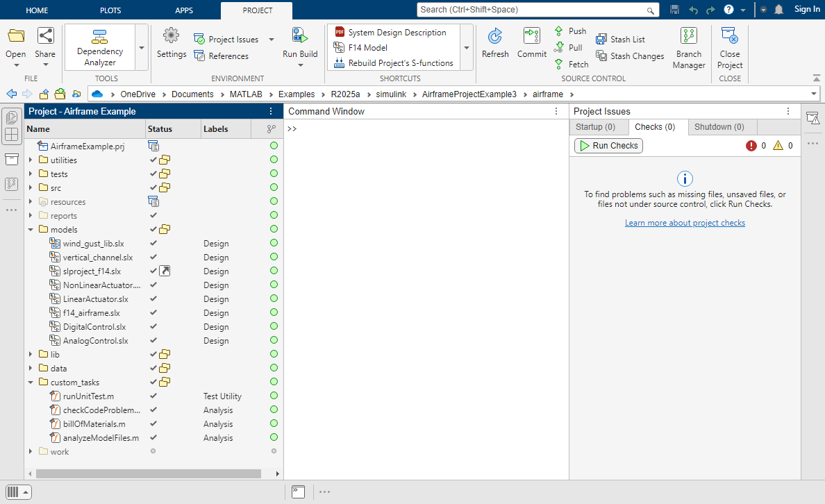Navigate back with the blue arrow
This screenshot has width=825, height=504.
coord(12,94)
